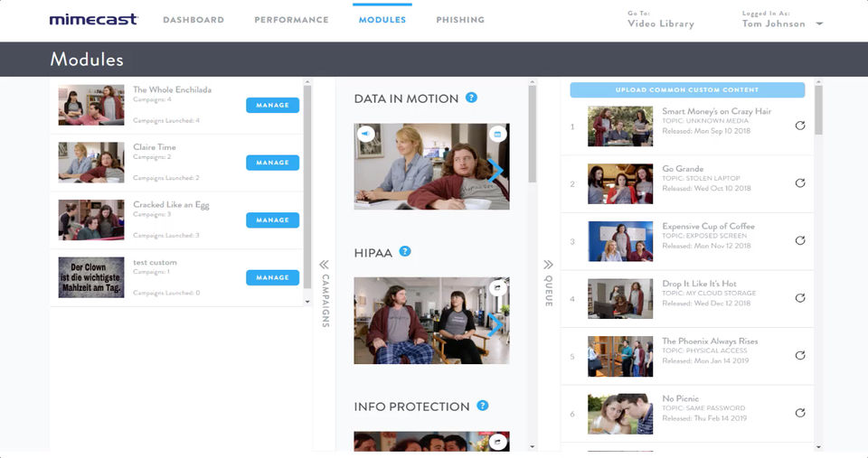Viewport: 868px width, 458px height.
Task: Expand the Queue panel with double chevron
Action: 548,265
